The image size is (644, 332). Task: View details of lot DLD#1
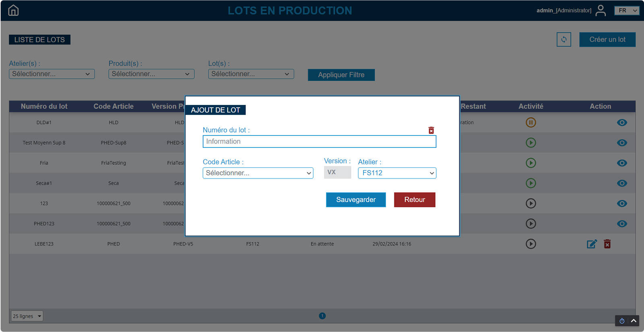click(622, 123)
